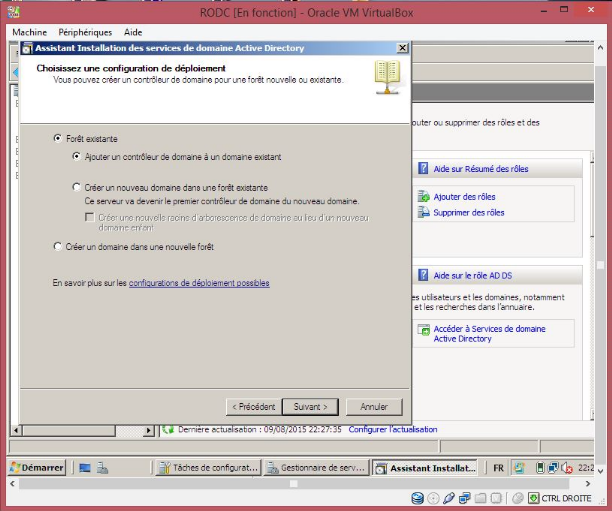Click the VirtualBox hard disk status icon
612x511 pixels.
coord(418,498)
